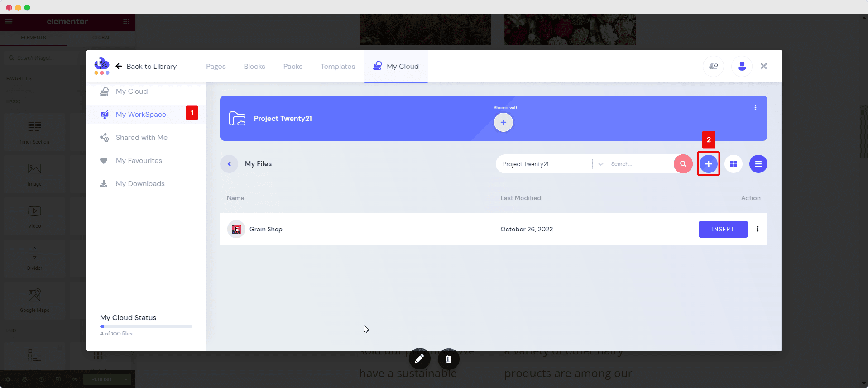The image size is (868, 388).
Task: Click the Last Modified column header
Action: coord(521,198)
